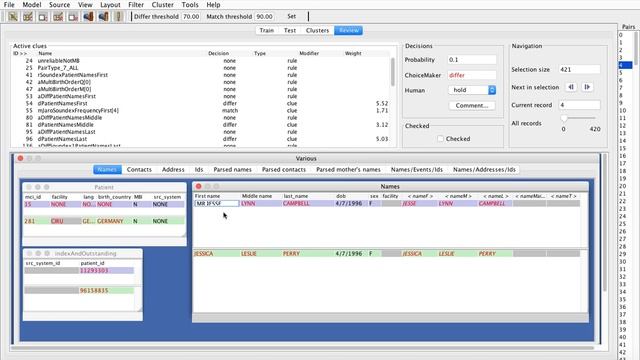This screenshot has height=360, width=640.
Task: Select clue row unreliableNotMB
Action: (x=200, y=61)
